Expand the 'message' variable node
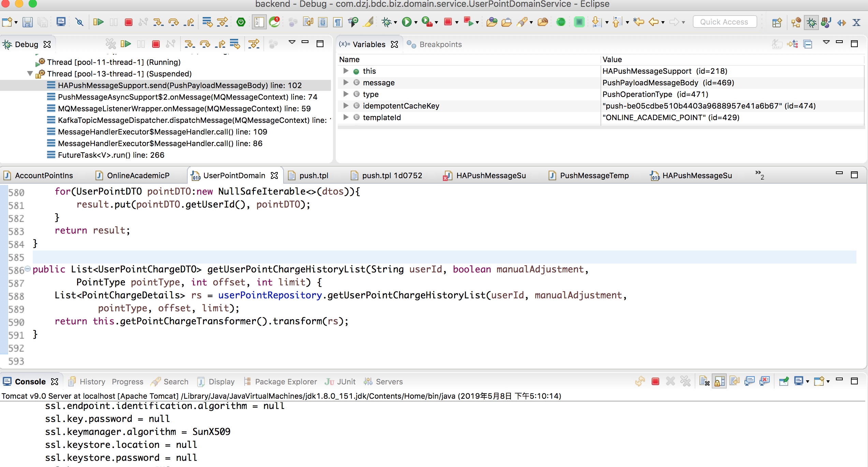Image resolution: width=868 pixels, height=467 pixels. [346, 83]
